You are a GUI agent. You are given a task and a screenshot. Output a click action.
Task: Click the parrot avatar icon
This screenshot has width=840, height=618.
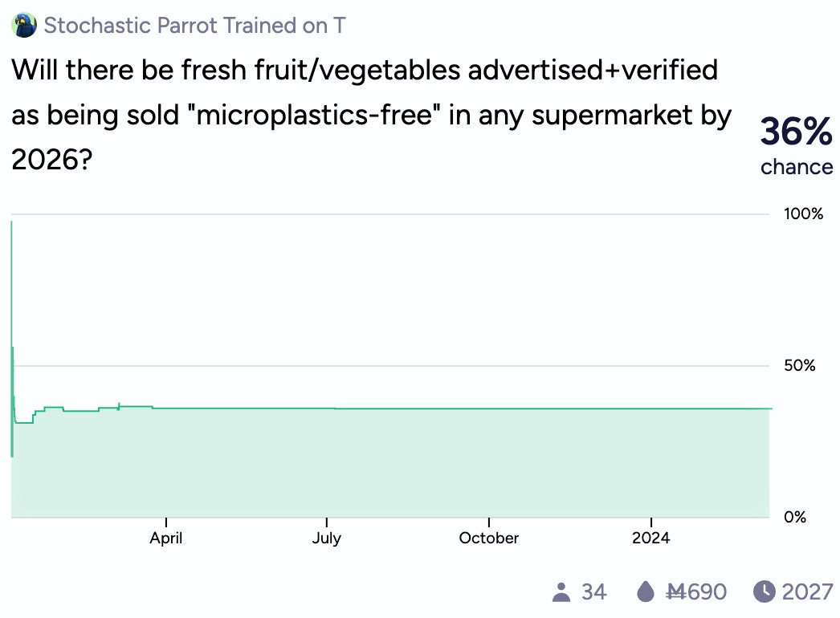(x=24, y=26)
